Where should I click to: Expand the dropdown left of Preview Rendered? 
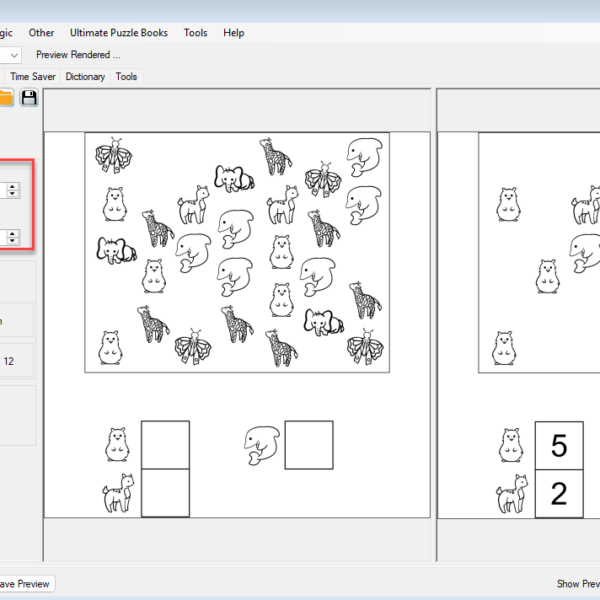tap(12, 55)
